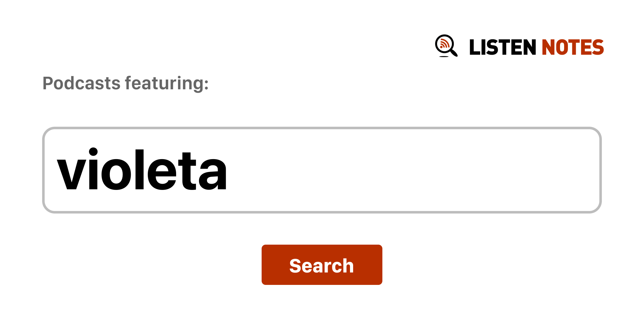Click the dotted i in violeta
Viewport: 644px width, 322px height.
pyautogui.click(x=93, y=170)
